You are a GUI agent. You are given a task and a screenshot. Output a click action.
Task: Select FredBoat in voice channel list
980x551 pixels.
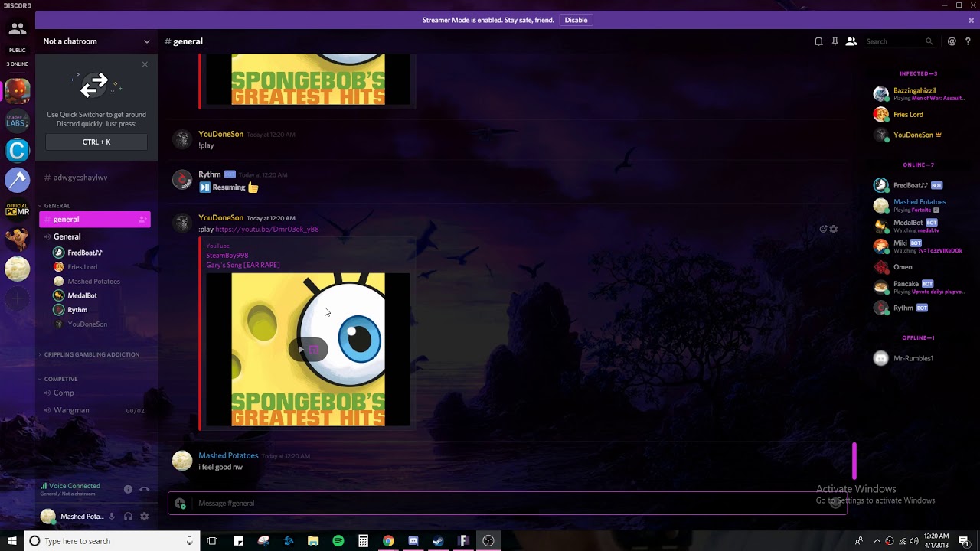[84, 253]
